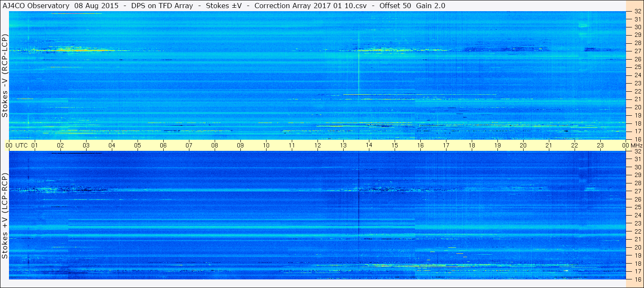This screenshot has width=644, height=288.
Task: Select the 03 hour marker on UTC axis
Action: 86,145
